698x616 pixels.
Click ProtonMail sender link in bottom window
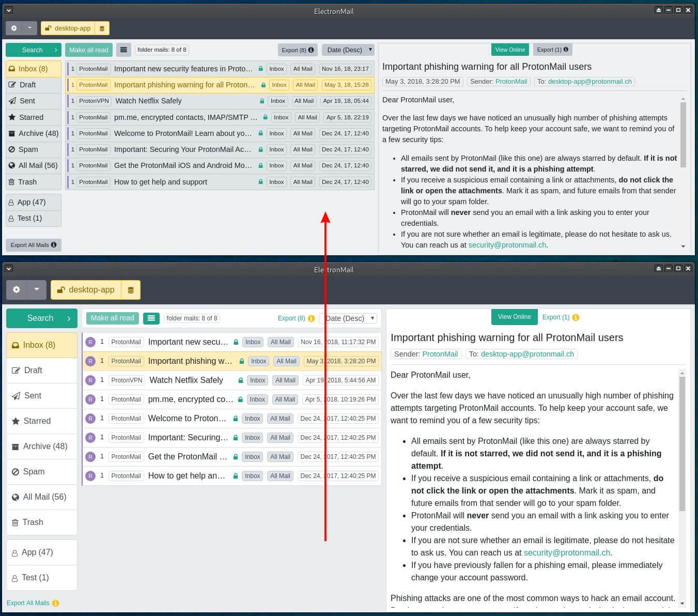pos(440,354)
